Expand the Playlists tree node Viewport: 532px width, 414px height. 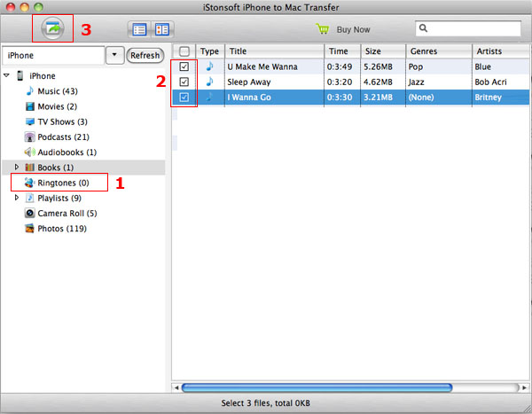coord(17,198)
